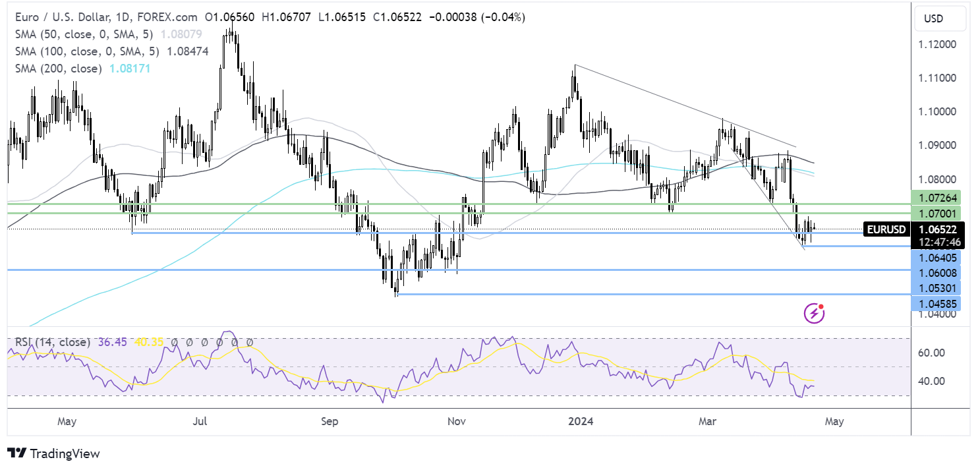Click the Nov label on time axis
This screenshot has width=980, height=466.
pos(455,421)
